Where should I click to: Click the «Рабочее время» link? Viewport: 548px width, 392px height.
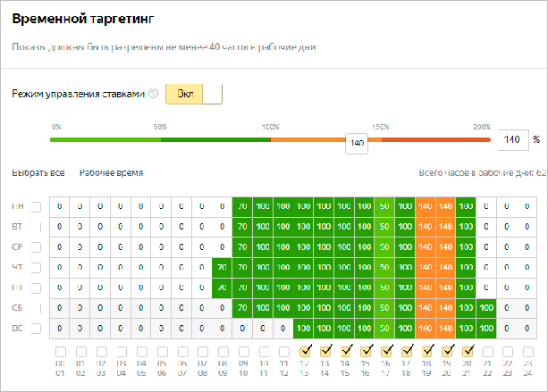tap(111, 173)
